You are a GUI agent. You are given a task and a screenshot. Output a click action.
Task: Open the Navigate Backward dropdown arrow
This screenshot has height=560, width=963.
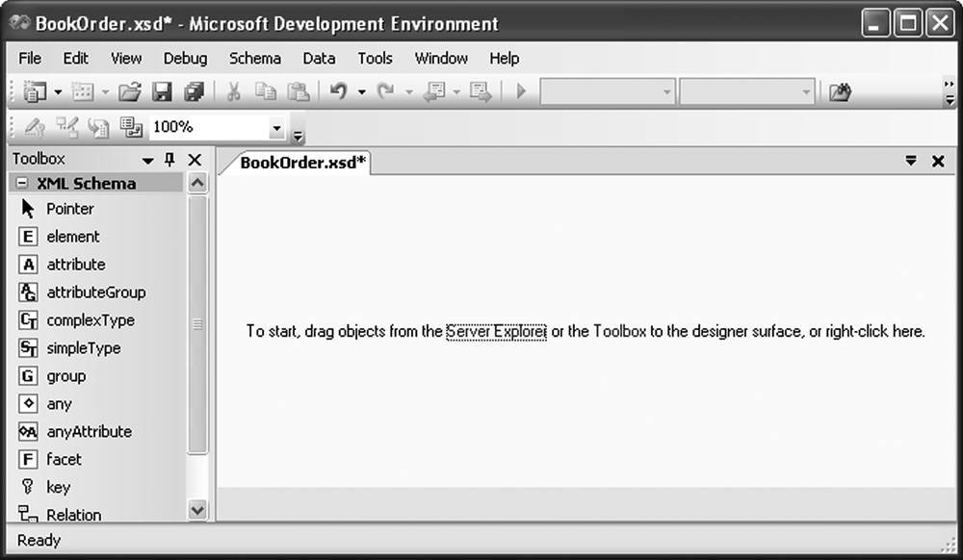point(456,92)
